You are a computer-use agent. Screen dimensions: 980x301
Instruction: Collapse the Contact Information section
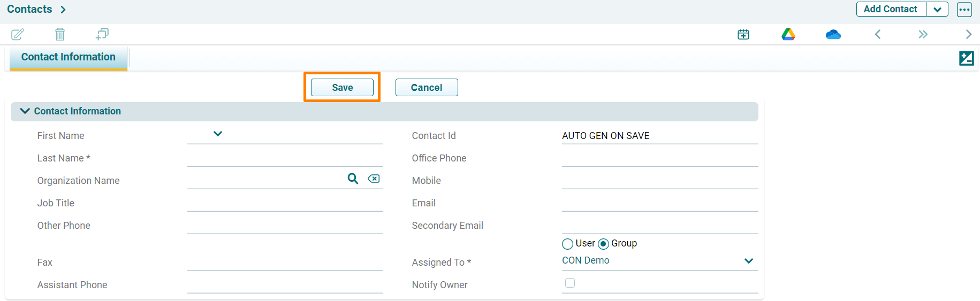(25, 111)
